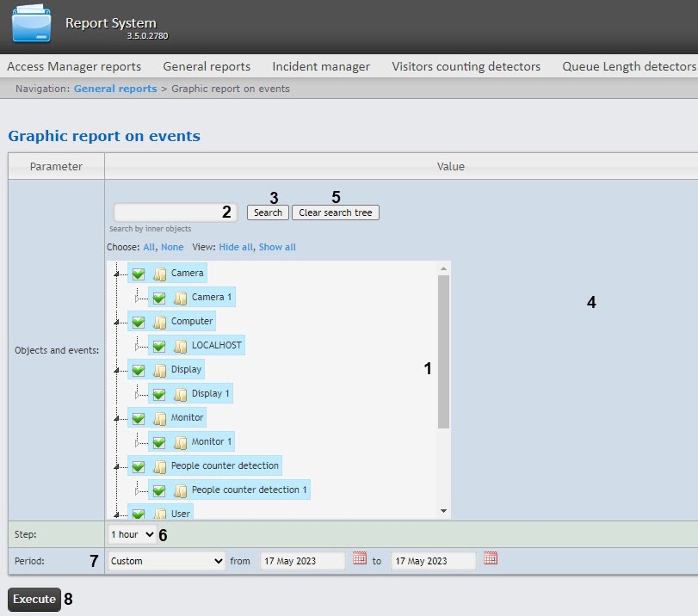This screenshot has height=616, width=698.
Task: Collapse the Display tree node
Action: [116, 371]
